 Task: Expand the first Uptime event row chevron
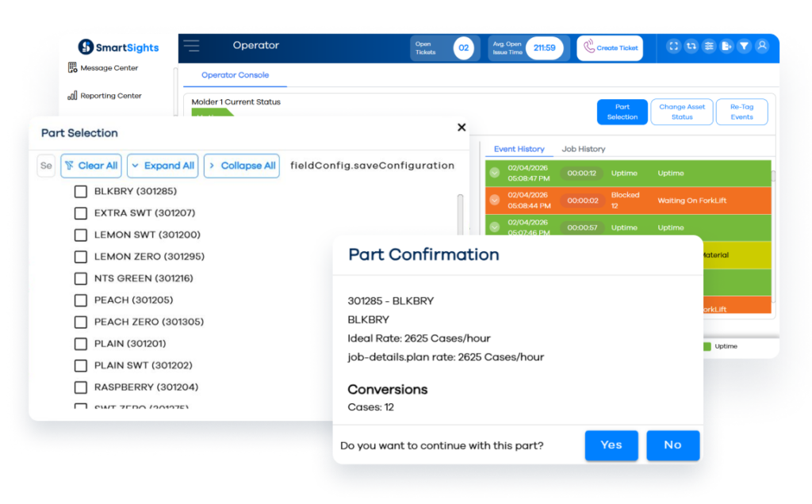[495, 174]
